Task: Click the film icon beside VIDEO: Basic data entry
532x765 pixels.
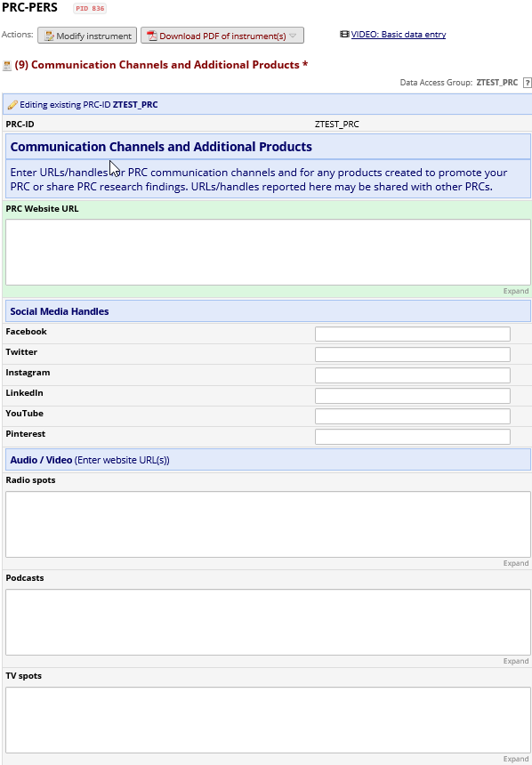Action: click(x=344, y=34)
